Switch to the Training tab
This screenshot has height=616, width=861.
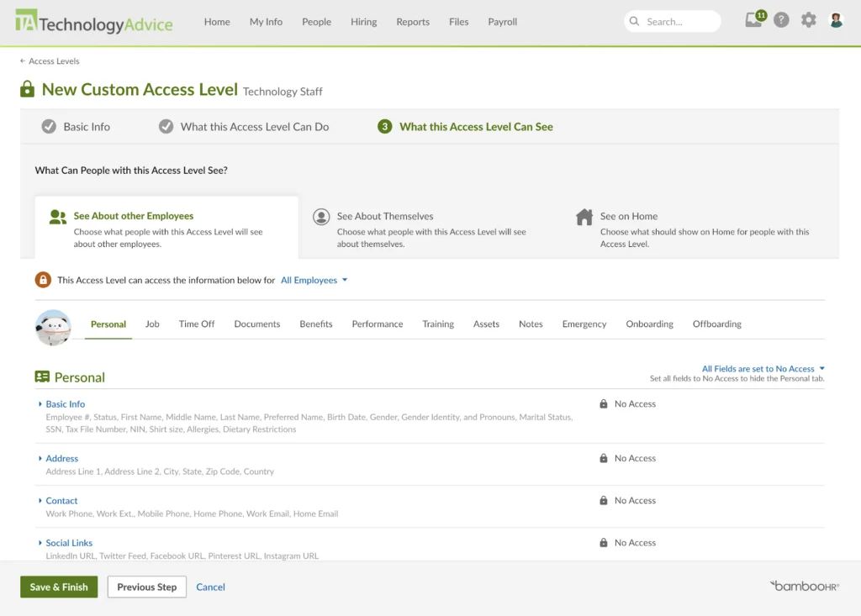pos(437,324)
